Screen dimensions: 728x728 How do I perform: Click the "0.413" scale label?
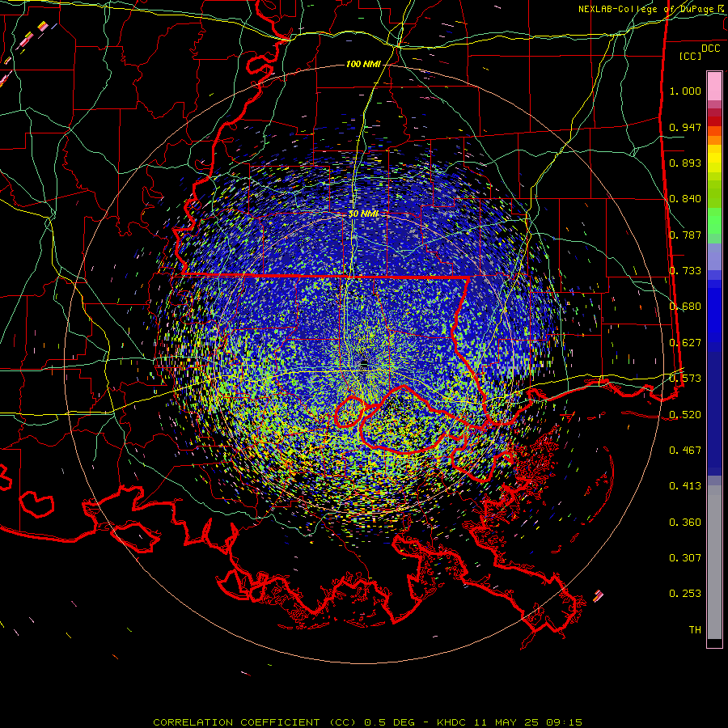(x=685, y=486)
